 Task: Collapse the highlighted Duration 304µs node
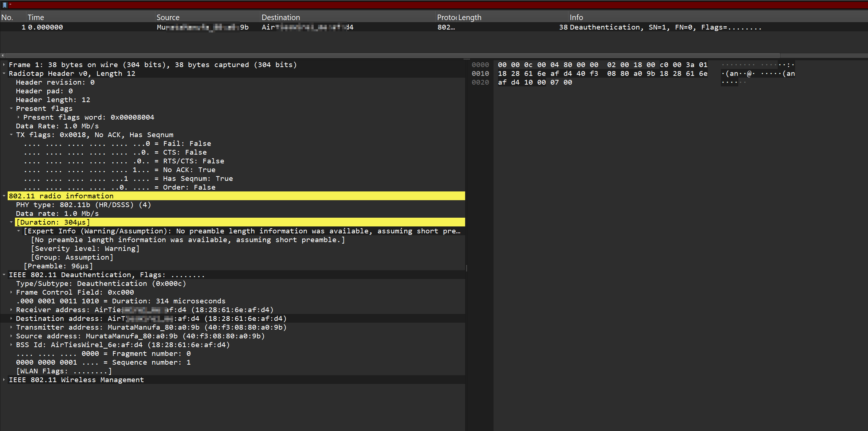point(11,222)
